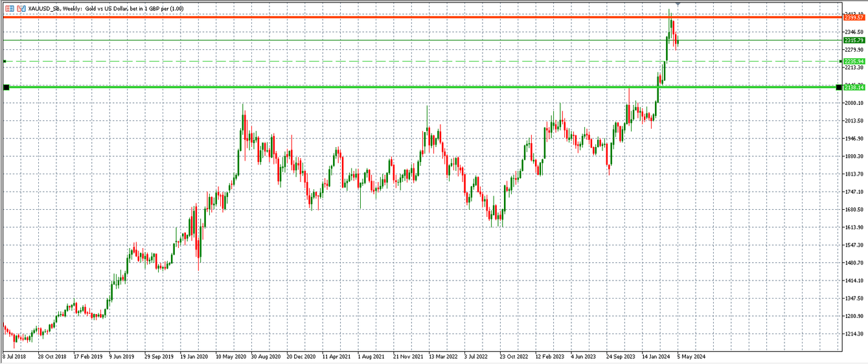Screen dimensions: 868x364
Task: Click the green 2315.79 current price label
Action: (x=854, y=40)
